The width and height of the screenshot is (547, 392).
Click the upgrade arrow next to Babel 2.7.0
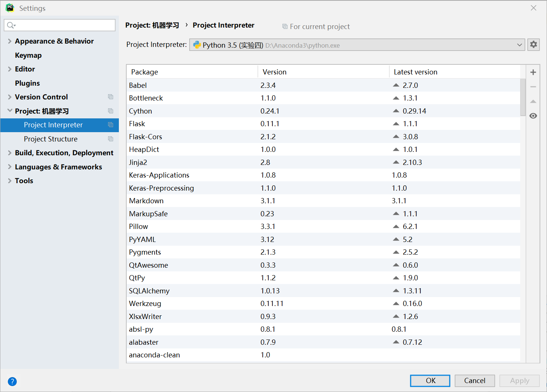pos(396,85)
